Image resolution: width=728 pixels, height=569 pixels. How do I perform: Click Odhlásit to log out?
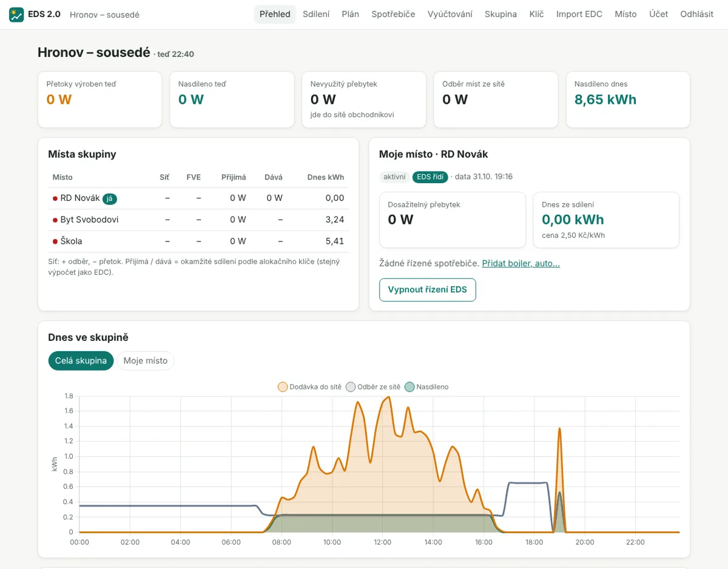coord(696,14)
